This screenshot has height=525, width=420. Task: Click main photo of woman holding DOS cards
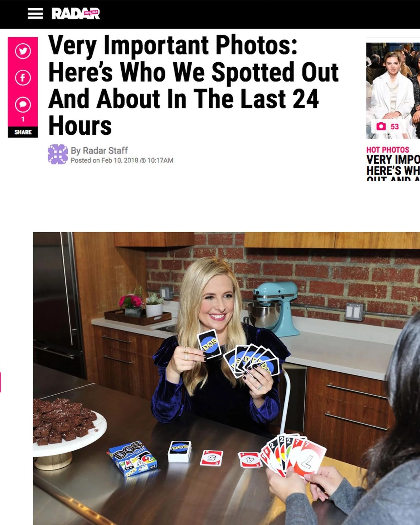(226, 378)
